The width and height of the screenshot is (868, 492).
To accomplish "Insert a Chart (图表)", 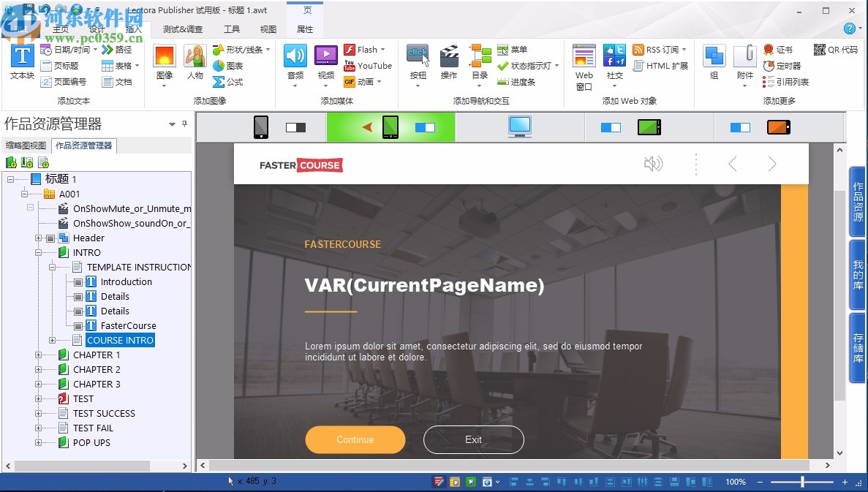I will click(228, 66).
